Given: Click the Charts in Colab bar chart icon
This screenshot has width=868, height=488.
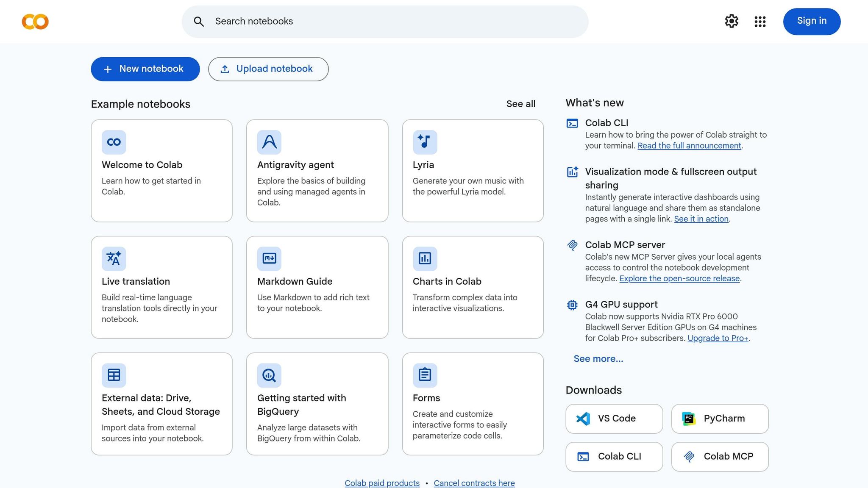Looking at the screenshot, I should [425, 258].
